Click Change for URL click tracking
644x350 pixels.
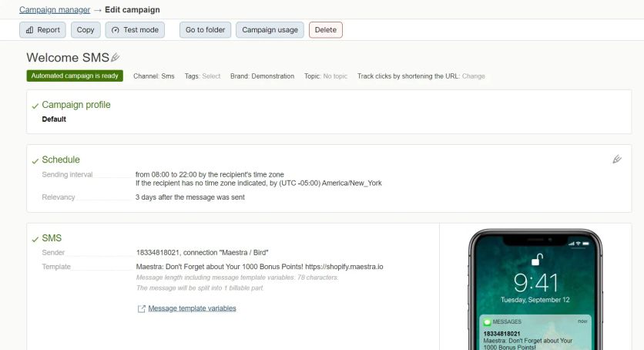[473, 76]
